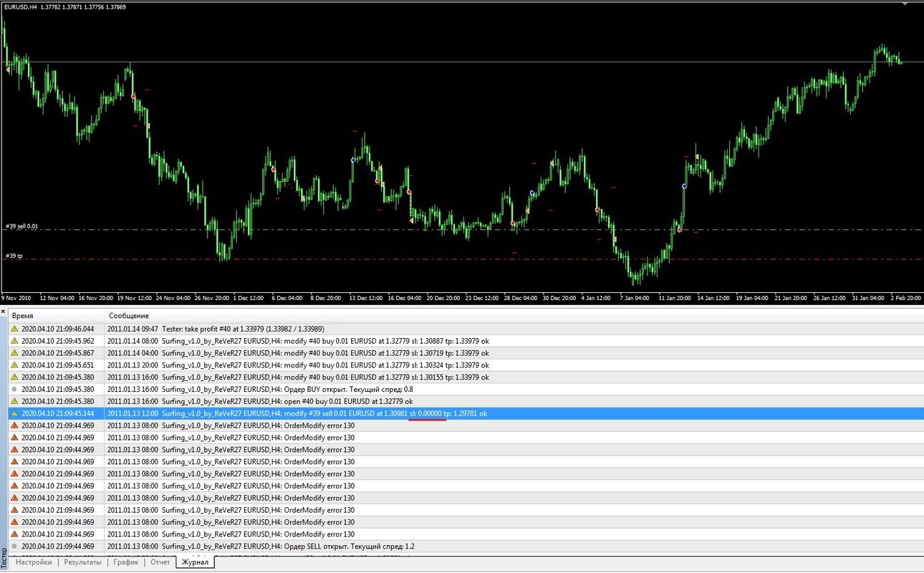This screenshot has width=924, height=573.
Task: Click the yellow warning icon on the take profit #40 row
Action: point(14,329)
